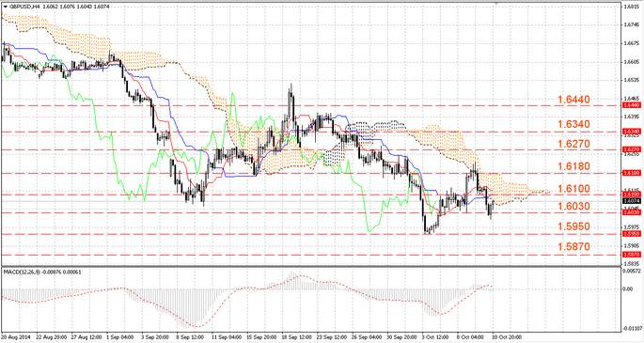The width and height of the screenshot is (644, 343).
Task: Select the red 1.5950 price-axis tag
Action: tap(632, 234)
